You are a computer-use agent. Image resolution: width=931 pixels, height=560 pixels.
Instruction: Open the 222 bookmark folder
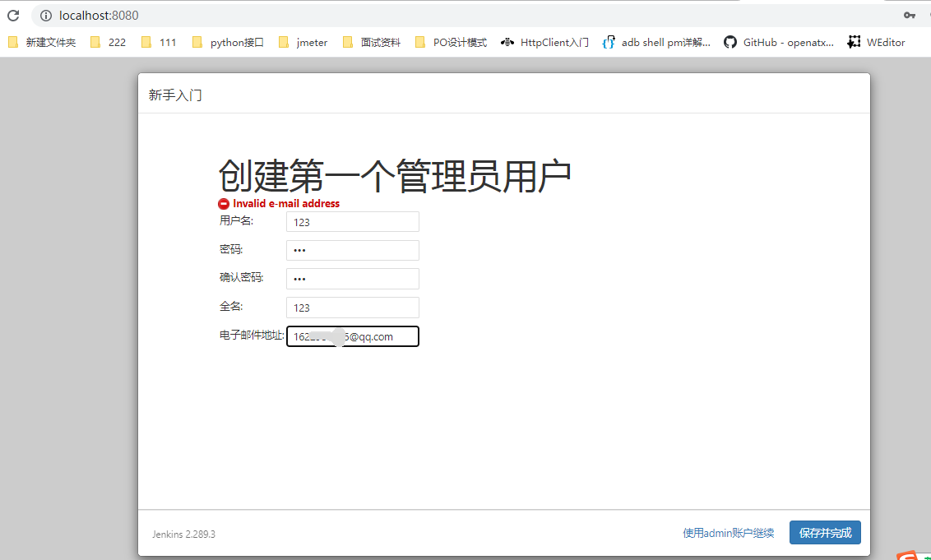108,42
